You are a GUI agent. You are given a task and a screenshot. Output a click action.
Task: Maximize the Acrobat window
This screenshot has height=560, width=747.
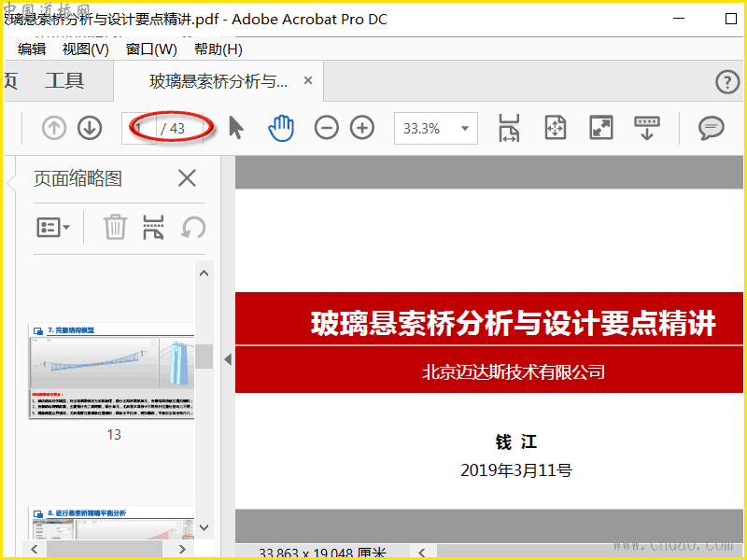point(731,19)
